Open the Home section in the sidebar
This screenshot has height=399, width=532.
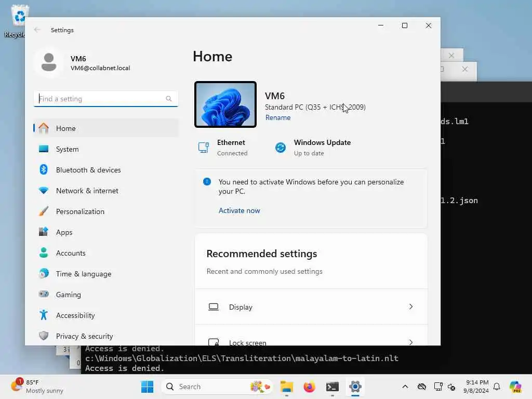106,128
